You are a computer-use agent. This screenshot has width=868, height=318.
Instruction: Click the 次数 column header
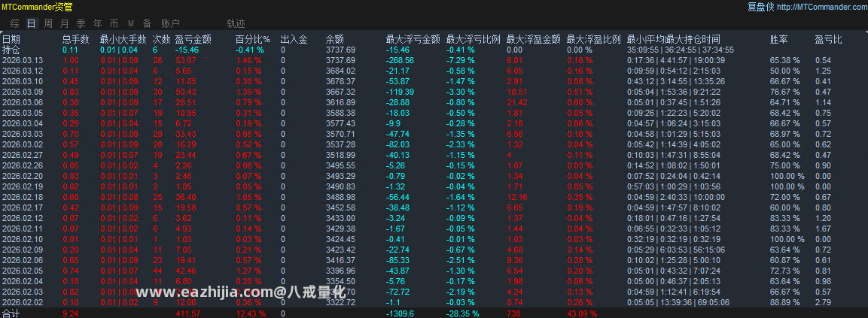point(162,39)
